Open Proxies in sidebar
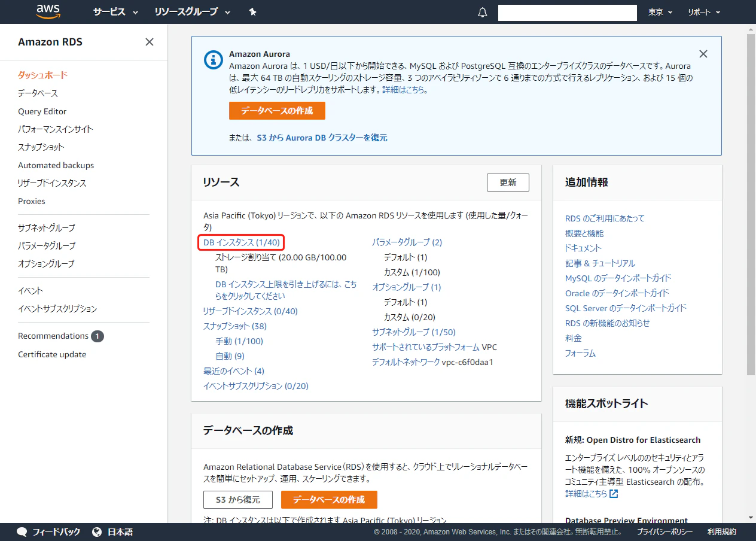The width and height of the screenshot is (756, 541). click(x=32, y=201)
